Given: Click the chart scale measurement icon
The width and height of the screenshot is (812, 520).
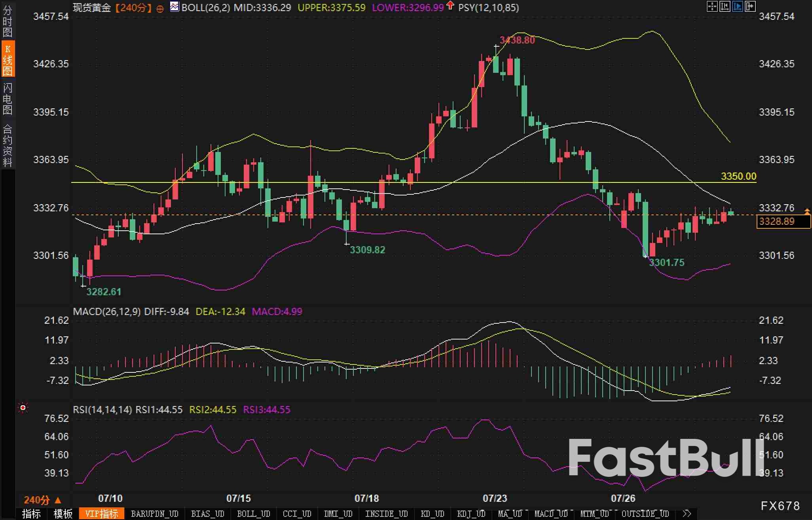Looking at the screenshot, I should tap(725, 6).
